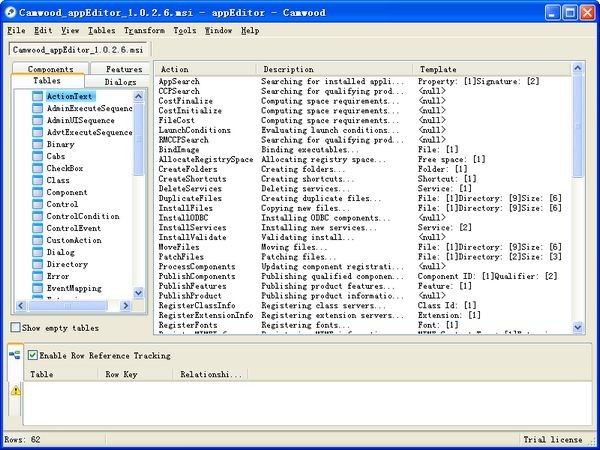The image size is (600, 450).
Task: Click the CheckBox table icon
Action: (37, 168)
